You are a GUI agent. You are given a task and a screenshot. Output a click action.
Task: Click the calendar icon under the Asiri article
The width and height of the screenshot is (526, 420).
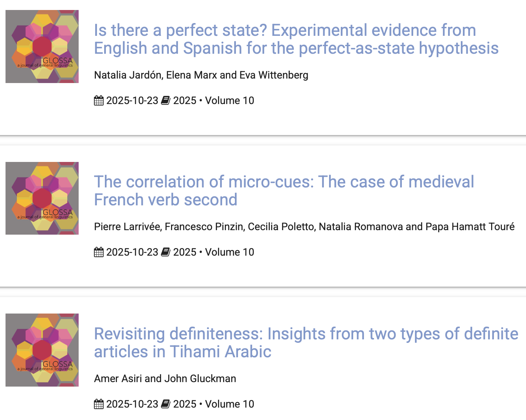[99, 404]
